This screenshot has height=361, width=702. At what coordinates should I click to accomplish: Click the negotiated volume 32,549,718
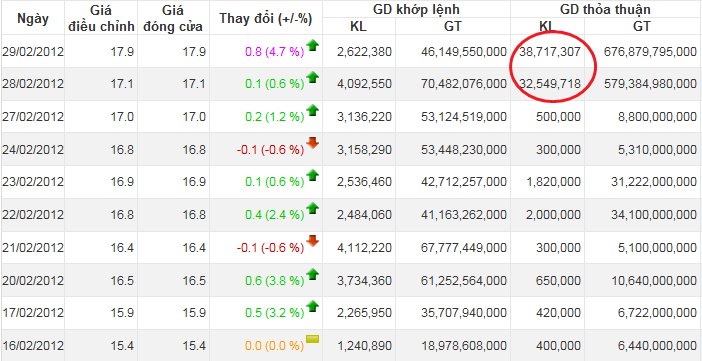550,85
